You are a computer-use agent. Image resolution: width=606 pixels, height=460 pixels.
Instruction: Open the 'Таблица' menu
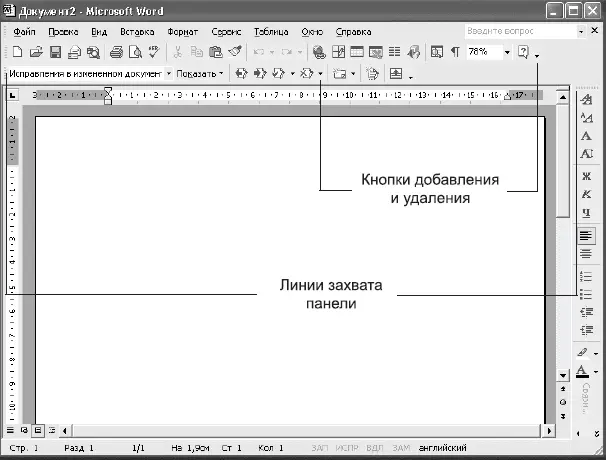click(x=271, y=32)
